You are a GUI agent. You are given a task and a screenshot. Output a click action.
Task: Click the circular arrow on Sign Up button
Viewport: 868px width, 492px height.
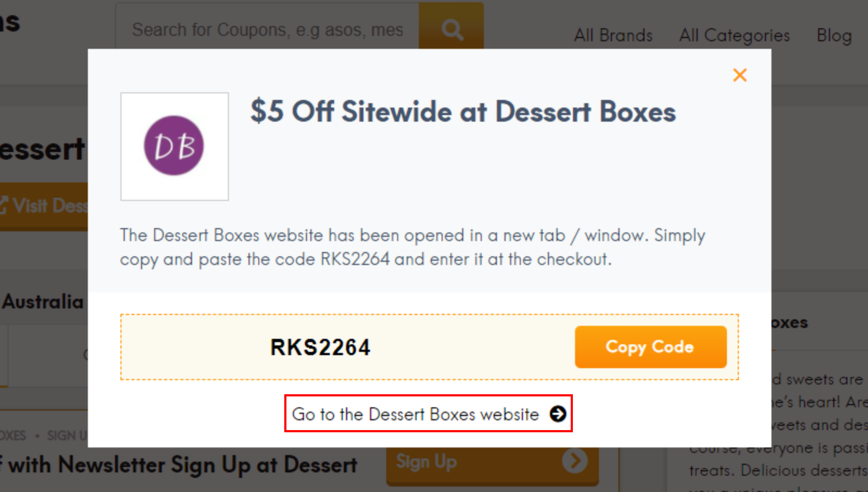pos(575,461)
